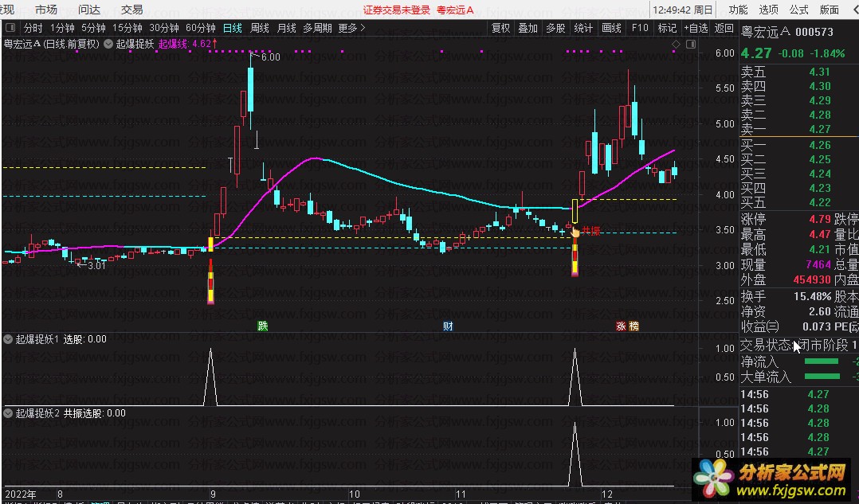Select the 5分钟 period

click(93, 27)
